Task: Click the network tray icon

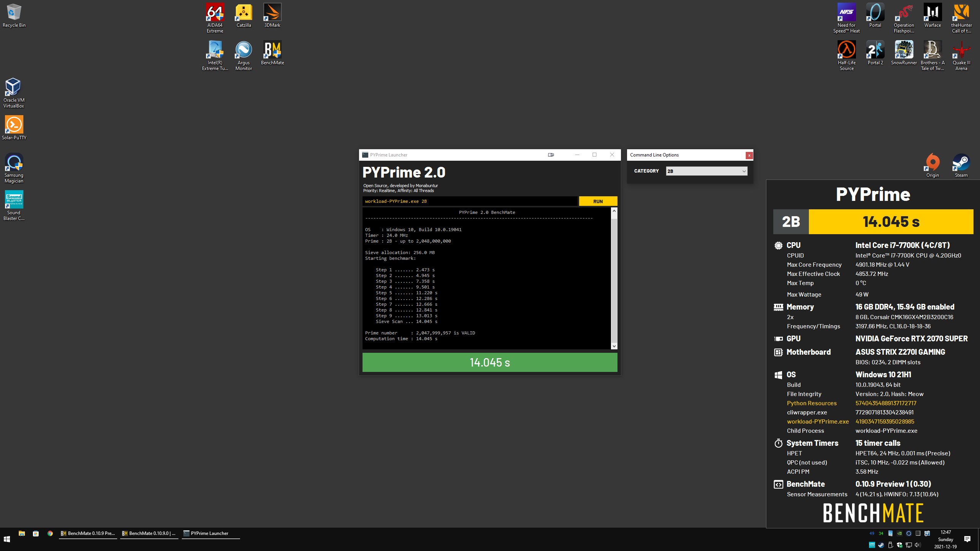Action: 909,545
